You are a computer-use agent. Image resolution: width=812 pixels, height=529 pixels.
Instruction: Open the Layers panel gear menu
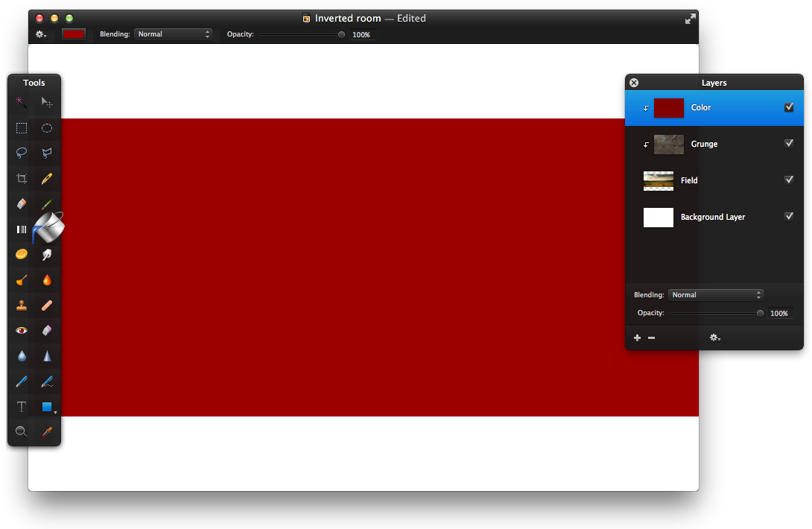[x=714, y=338]
